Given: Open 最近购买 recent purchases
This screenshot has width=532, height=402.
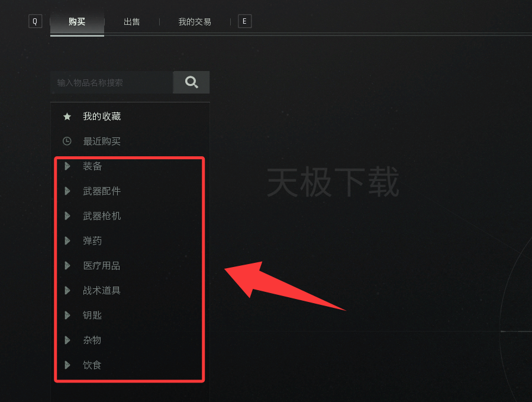Looking at the screenshot, I should click(102, 141).
